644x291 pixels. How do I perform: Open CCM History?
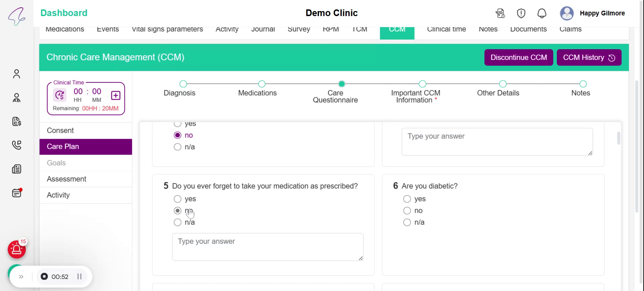[x=589, y=57]
